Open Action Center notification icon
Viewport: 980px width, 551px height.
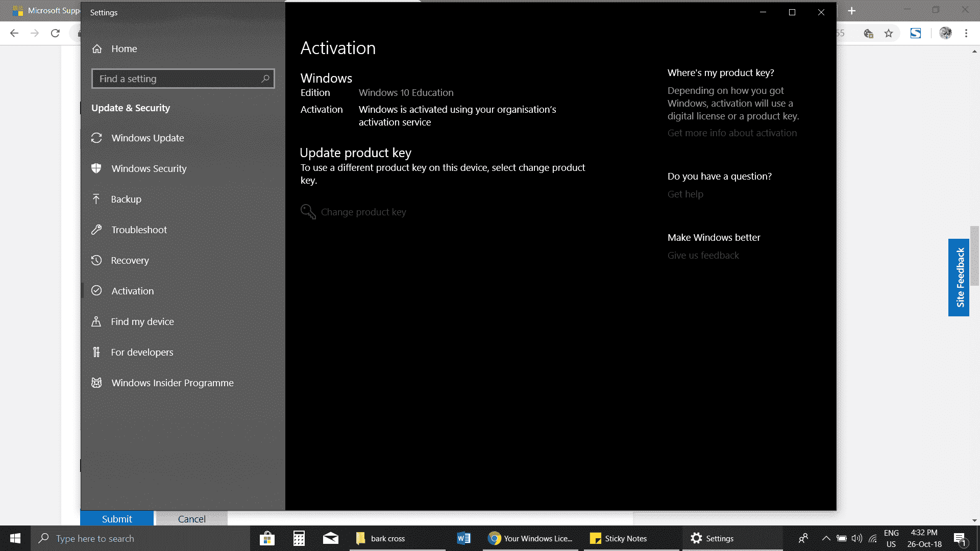[x=960, y=538]
